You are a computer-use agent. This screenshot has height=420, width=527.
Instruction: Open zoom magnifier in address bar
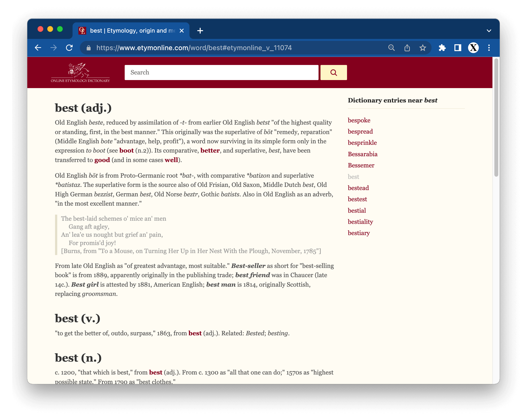pyautogui.click(x=391, y=48)
